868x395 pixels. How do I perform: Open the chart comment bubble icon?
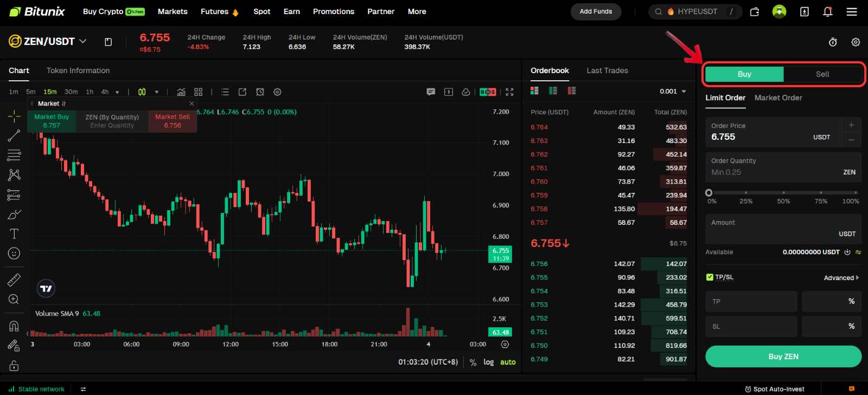pos(431,92)
